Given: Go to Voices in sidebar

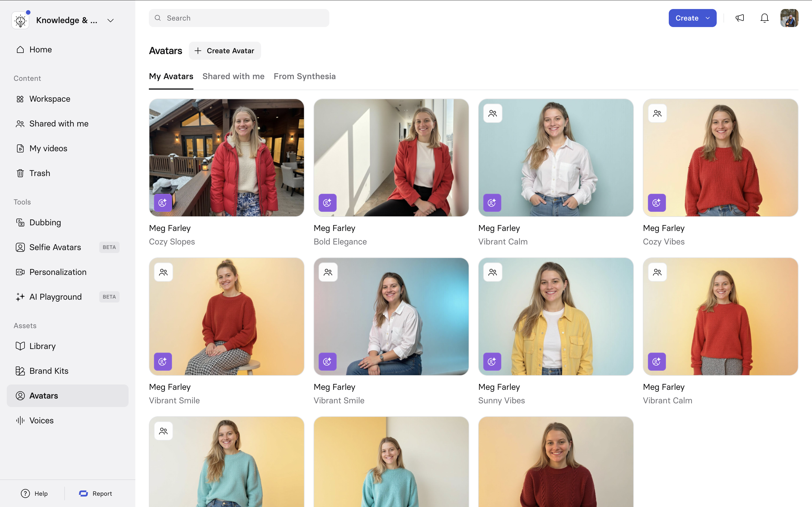Looking at the screenshot, I should click(x=41, y=421).
